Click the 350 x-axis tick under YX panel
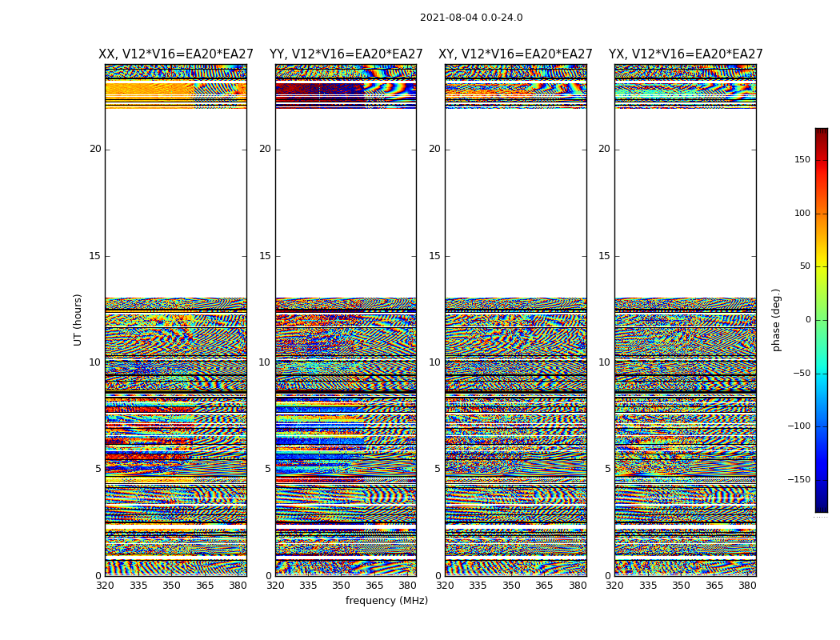840x640 pixels. point(681,586)
